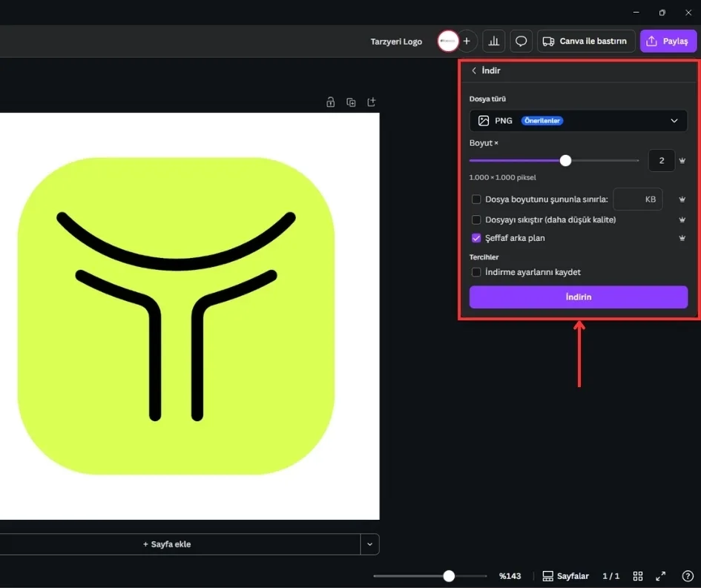Minimize the Canva window
The width and height of the screenshot is (701, 588).
coord(636,13)
